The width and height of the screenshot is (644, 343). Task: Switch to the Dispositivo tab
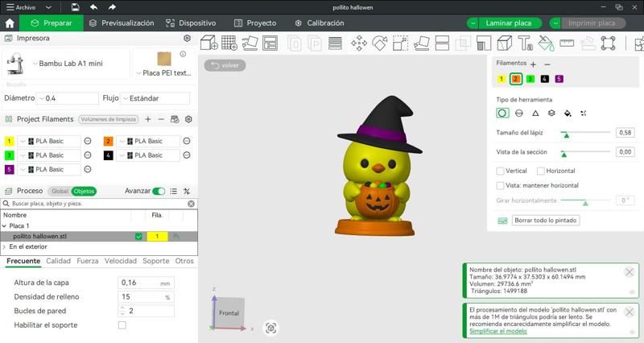point(191,23)
